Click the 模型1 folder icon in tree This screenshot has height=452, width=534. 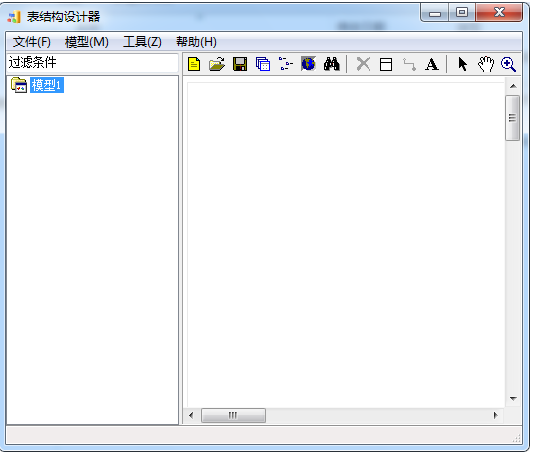click(x=19, y=85)
